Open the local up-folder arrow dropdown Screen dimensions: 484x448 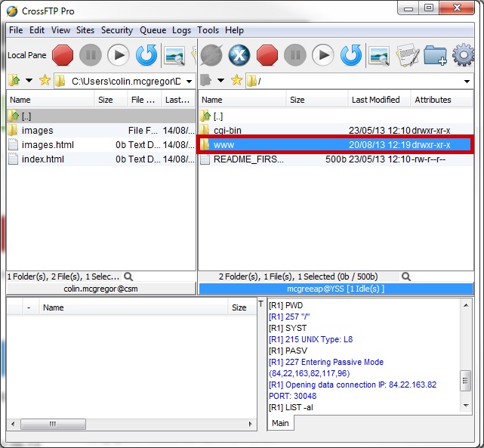tap(29, 81)
